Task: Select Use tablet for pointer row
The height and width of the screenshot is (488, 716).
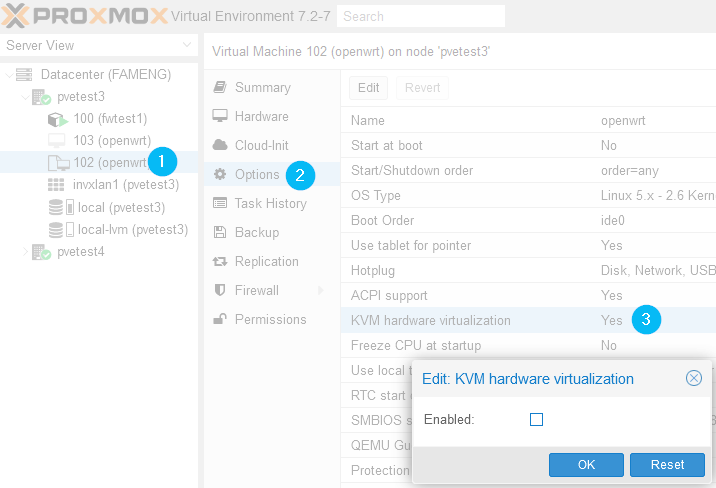Action: (528, 246)
